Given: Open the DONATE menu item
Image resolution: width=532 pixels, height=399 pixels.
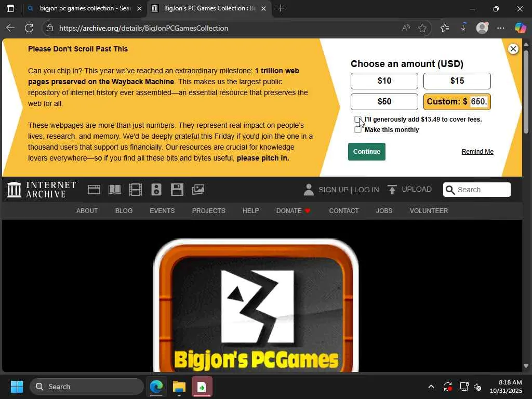Looking at the screenshot, I should pyautogui.click(x=293, y=211).
